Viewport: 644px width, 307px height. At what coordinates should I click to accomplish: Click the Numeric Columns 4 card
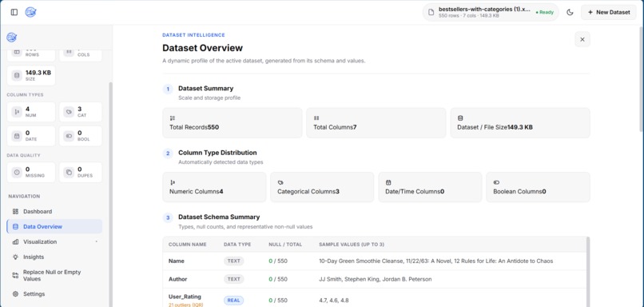pos(214,187)
